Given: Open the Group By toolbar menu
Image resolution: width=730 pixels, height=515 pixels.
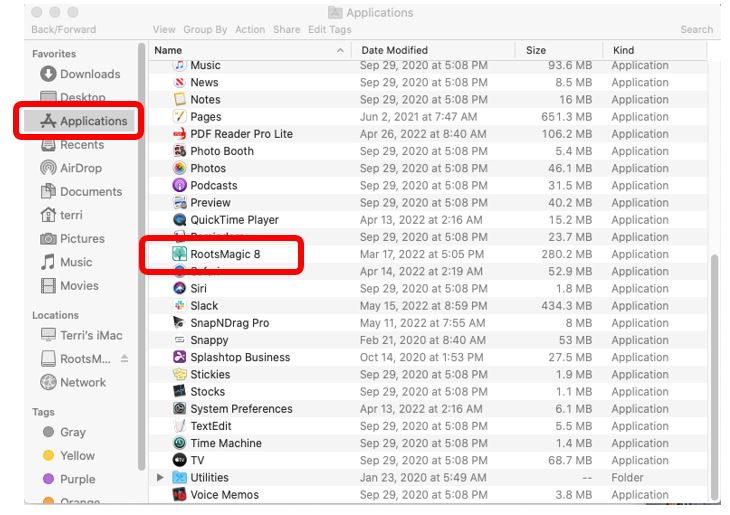Looking at the screenshot, I should [x=205, y=30].
